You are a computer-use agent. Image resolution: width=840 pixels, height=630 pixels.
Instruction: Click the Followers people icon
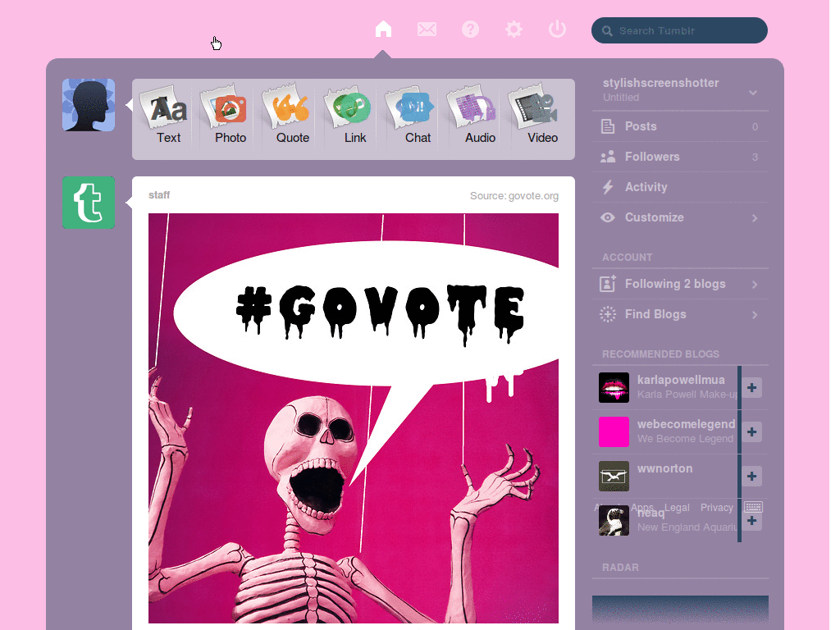pyautogui.click(x=608, y=157)
